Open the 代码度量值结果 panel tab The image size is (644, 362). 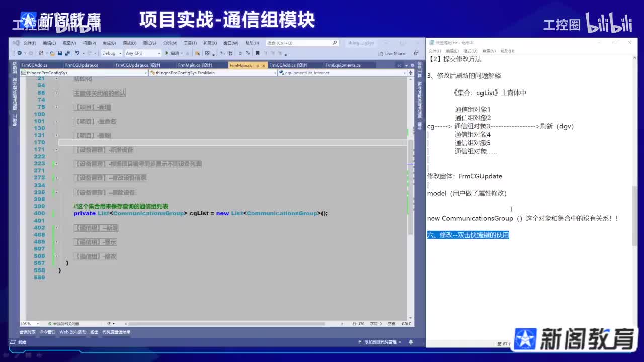click(116, 332)
